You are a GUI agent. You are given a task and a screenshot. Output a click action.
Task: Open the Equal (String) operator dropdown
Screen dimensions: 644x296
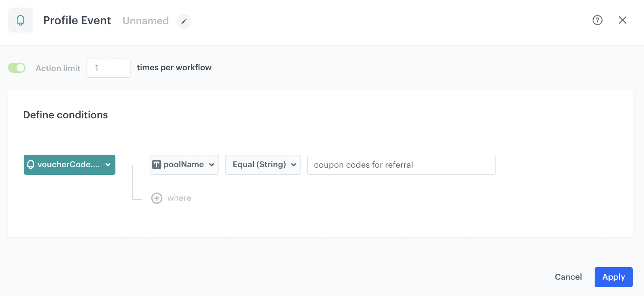[x=263, y=165]
